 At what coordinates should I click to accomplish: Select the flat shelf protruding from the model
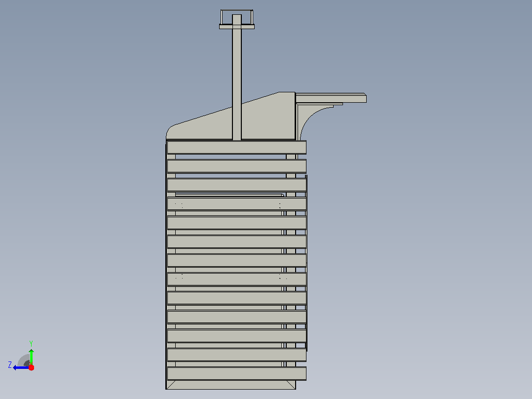click(x=331, y=98)
